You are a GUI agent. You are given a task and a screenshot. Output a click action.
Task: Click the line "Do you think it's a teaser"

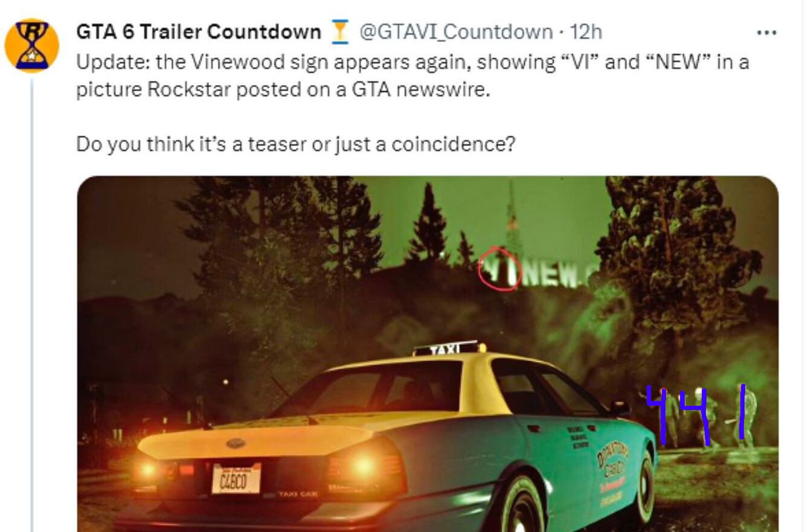pos(295,145)
